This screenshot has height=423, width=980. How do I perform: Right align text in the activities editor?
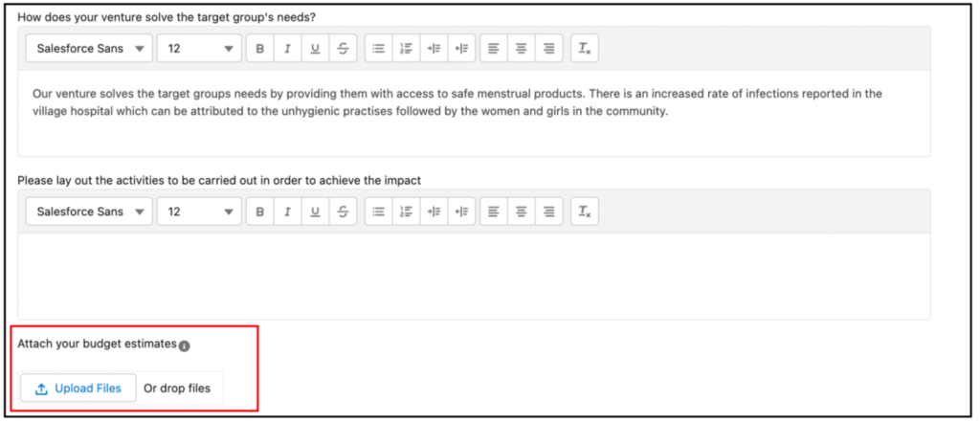548,211
